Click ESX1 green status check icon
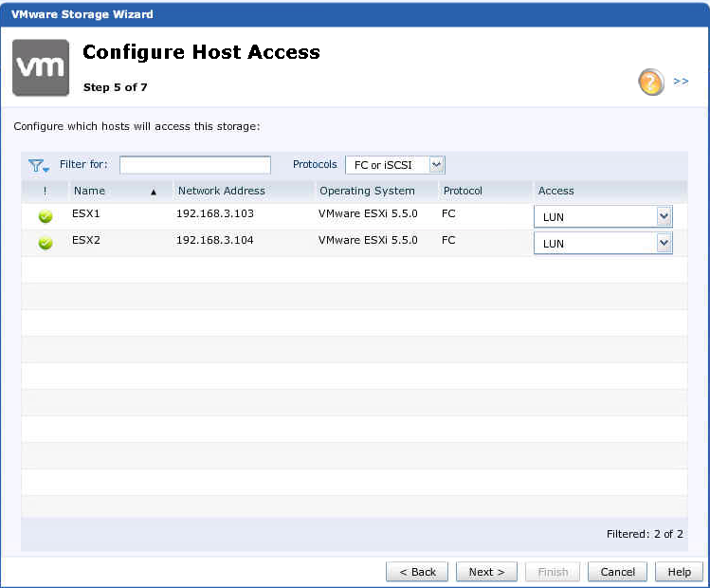Image resolution: width=710 pixels, height=588 pixels. click(45, 216)
